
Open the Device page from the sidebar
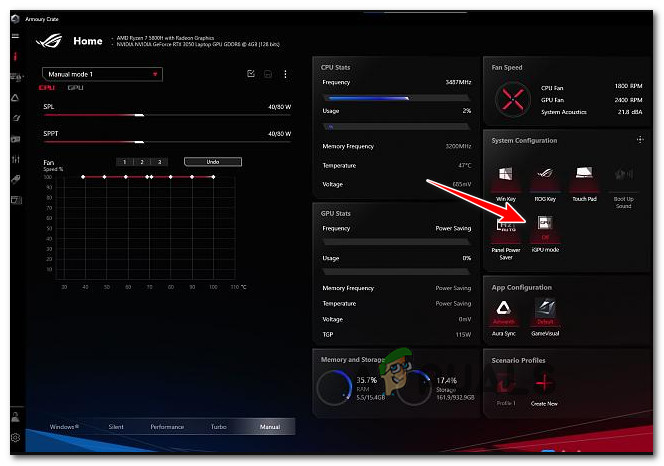[x=16, y=77]
